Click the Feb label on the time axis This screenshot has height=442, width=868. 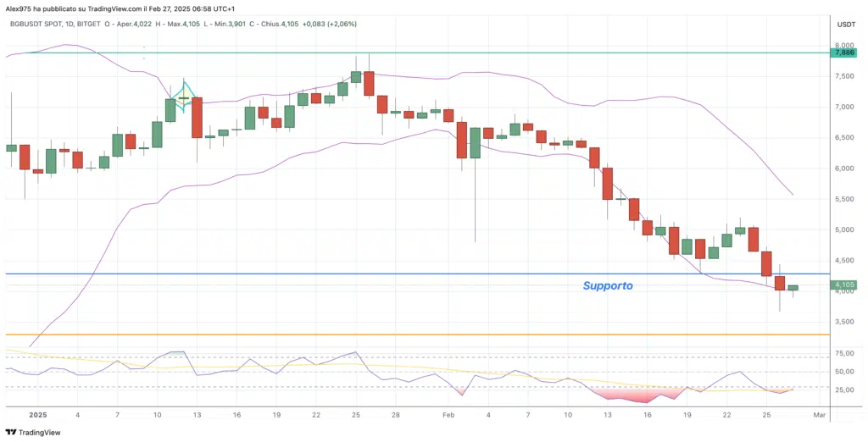(448, 415)
